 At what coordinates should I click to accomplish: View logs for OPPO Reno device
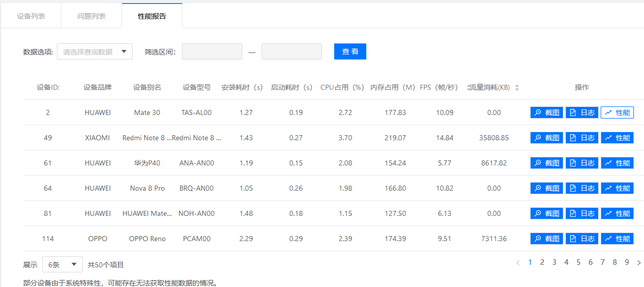[582, 239]
